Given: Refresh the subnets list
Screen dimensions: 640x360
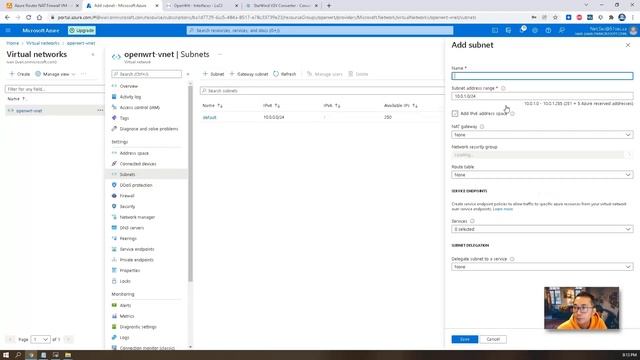Looking at the screenshot, I should point(284,74).
